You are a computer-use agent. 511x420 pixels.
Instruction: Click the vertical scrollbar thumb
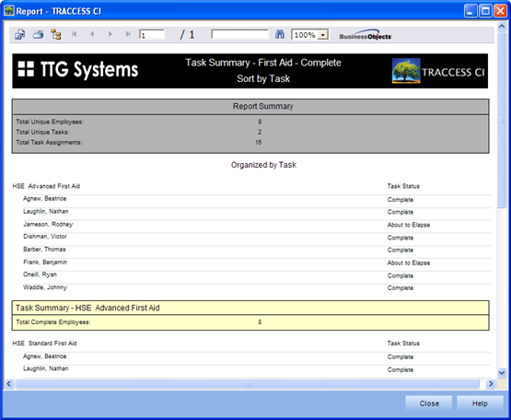point(502,120)
